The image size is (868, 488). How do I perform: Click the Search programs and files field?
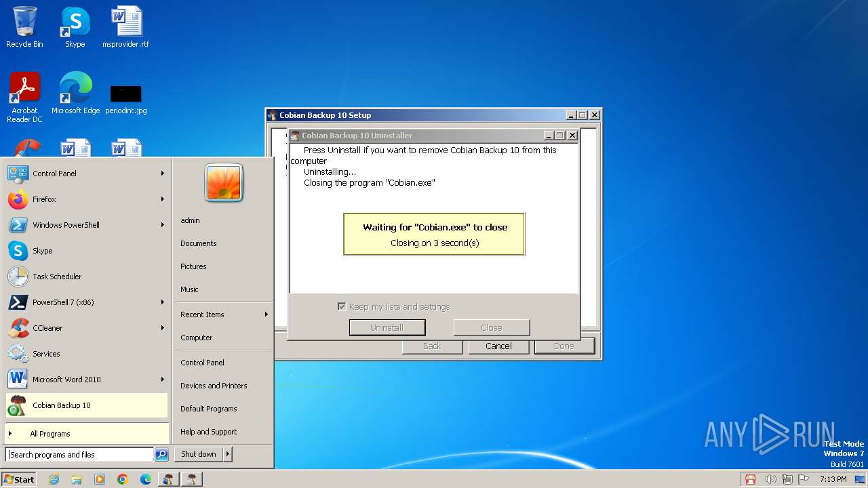click(x=80, y=455)
